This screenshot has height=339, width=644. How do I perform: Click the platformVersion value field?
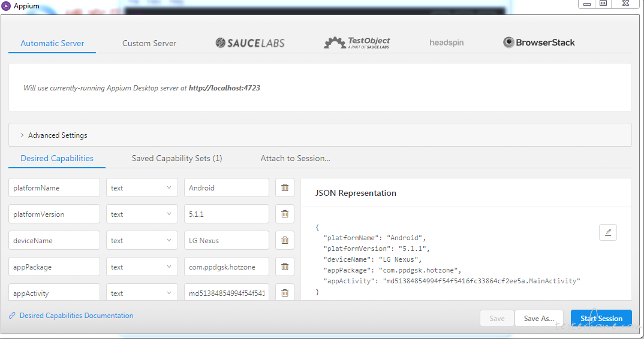[x=226, y=214]
